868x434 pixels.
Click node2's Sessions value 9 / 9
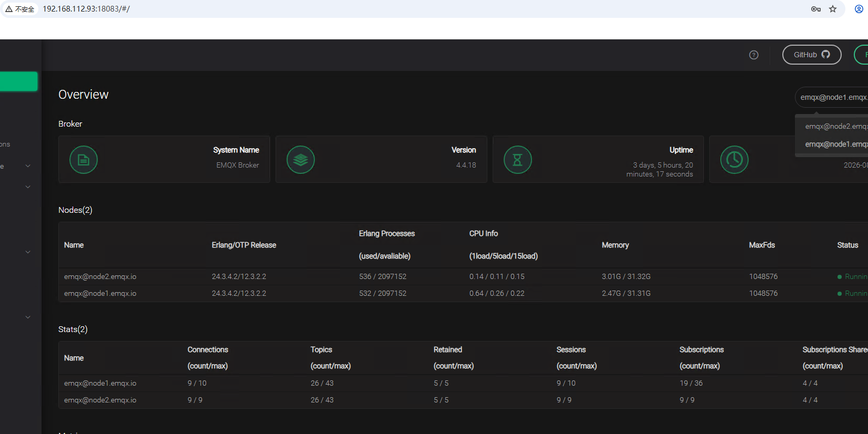(x=564, y=400)
